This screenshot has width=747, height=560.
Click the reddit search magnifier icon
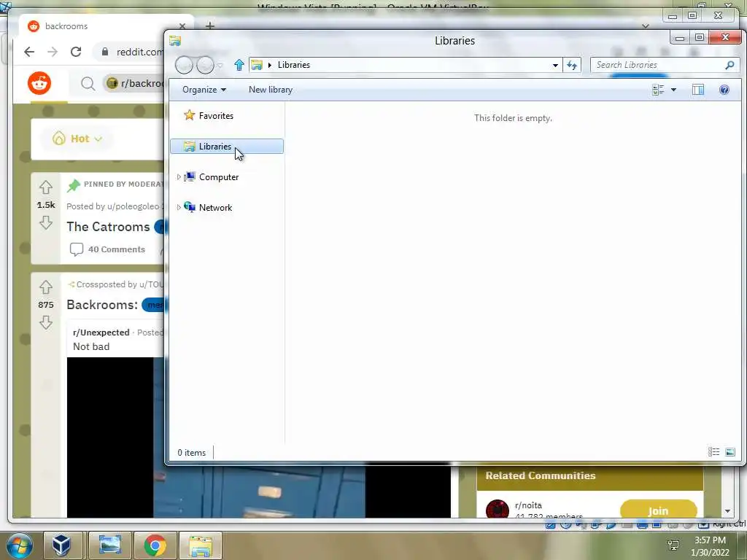88,84
